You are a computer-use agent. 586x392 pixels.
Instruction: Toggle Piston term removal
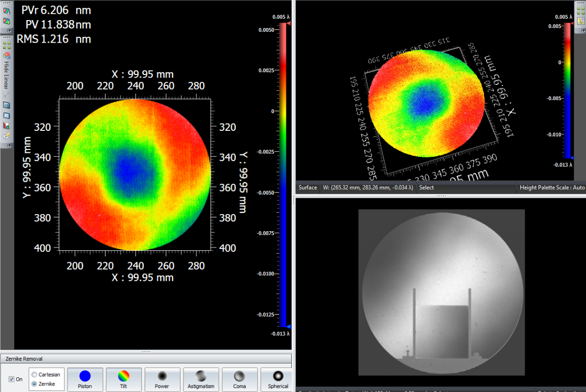[x=85, y=379]
